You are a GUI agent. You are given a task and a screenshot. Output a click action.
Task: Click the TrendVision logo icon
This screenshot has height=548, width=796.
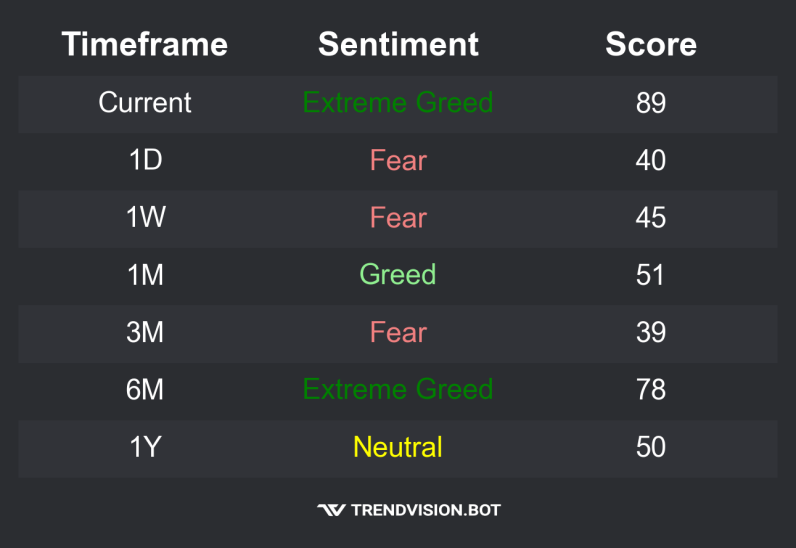[x=331, y=510]
